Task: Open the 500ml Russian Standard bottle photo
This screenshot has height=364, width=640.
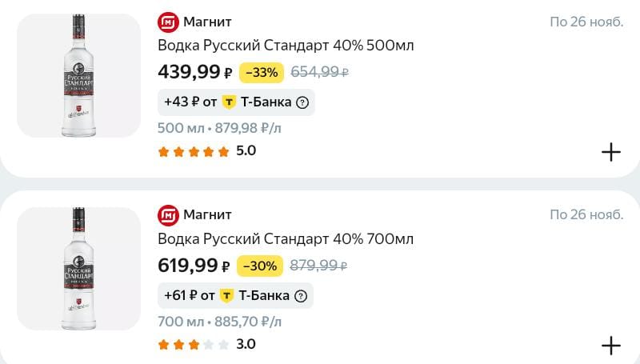Action: (78, 76)
